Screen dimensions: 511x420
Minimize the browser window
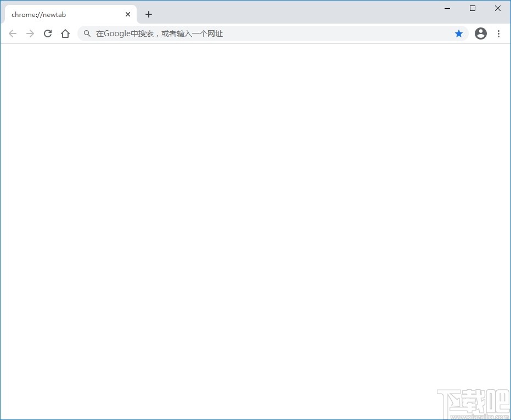point(447,8)
